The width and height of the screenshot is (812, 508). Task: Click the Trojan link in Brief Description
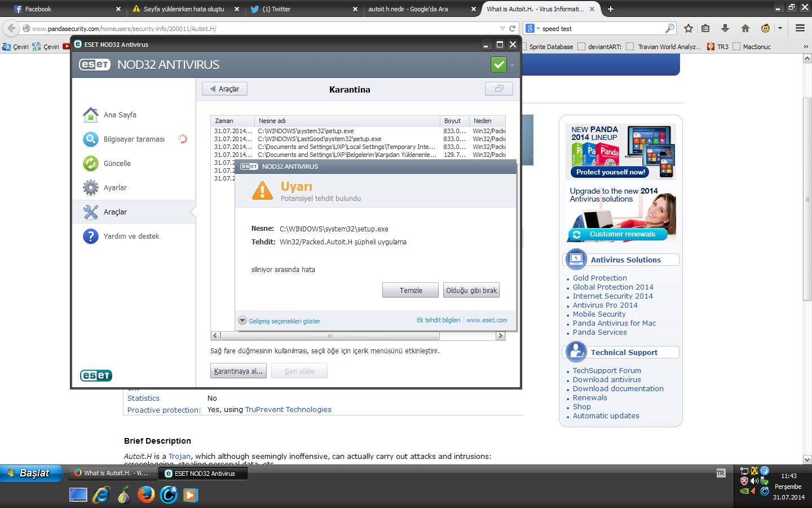180,456
